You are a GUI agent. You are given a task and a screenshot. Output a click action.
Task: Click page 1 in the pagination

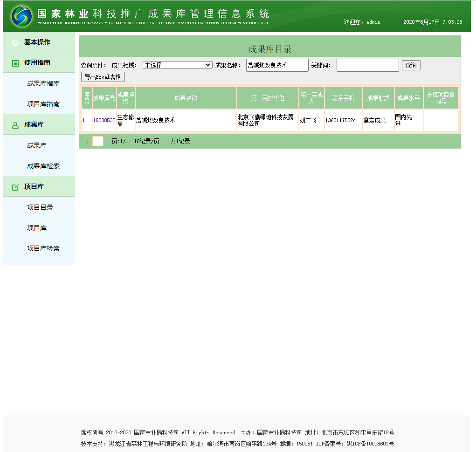(88, 141)
